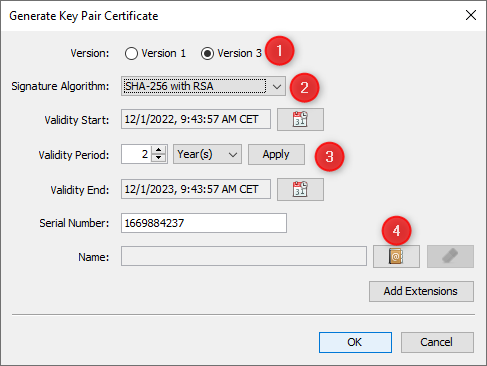Click into the Name field
This screenshot has width=487, height=366.
(244, 256)
